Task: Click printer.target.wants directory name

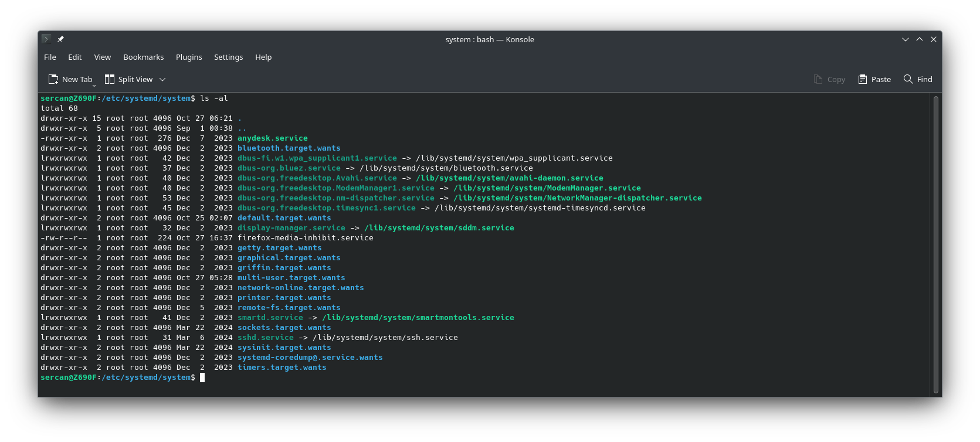Action: [x=284, y=298]
